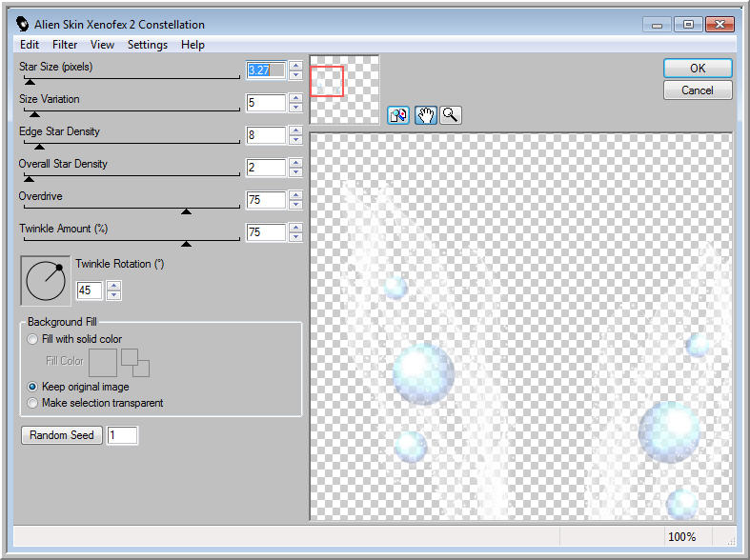The image size is (750, 560).
Task: Click the navigator thumbnail preview
Action: coord(344,90)
